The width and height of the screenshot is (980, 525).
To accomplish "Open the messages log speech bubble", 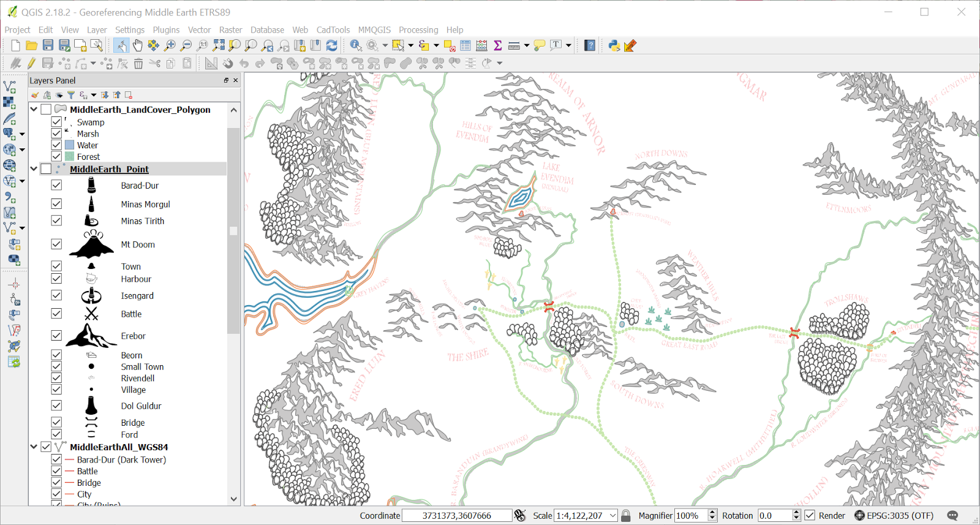I will [x=952, y=516].
